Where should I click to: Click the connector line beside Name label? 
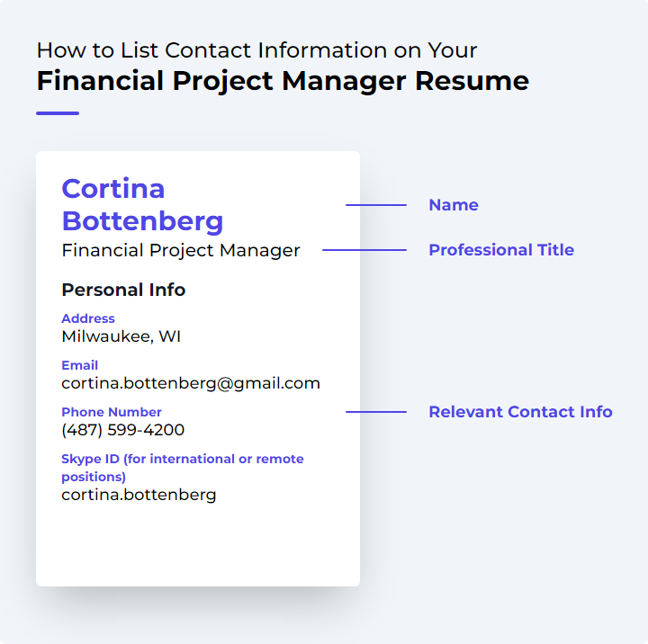coord(376,205)
